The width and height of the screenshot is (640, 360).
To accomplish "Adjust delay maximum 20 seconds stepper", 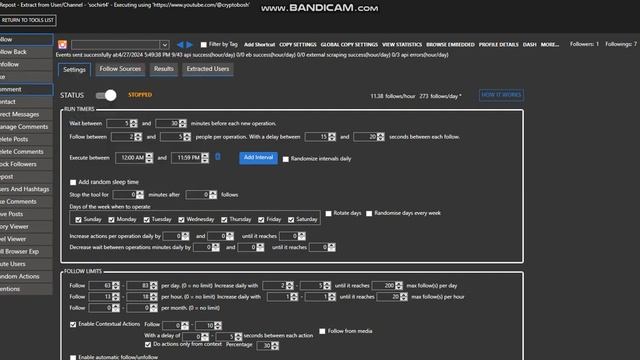I will point(380,137).
